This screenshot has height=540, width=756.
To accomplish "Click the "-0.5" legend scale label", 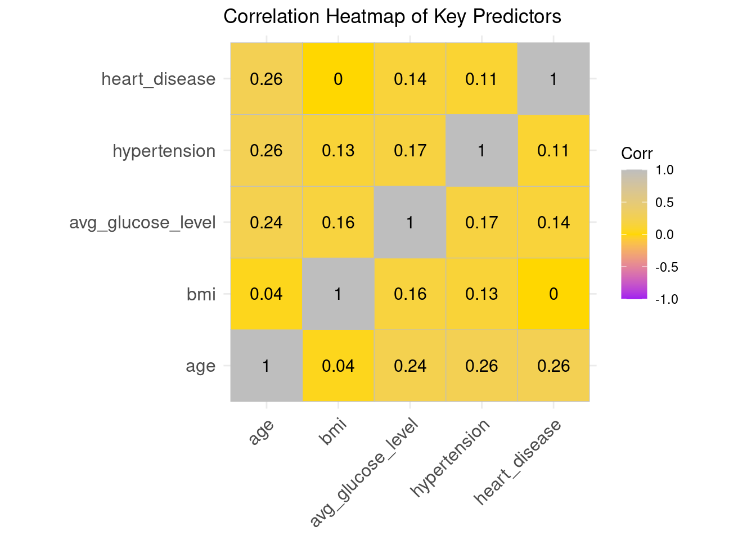I will [667, 267].
